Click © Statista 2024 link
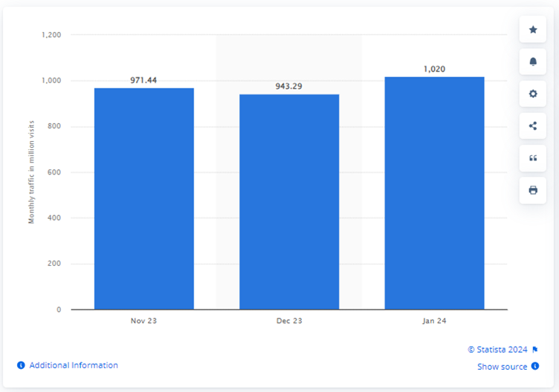Viewport: 559px width, 392px height. click(x=497, y=350)
